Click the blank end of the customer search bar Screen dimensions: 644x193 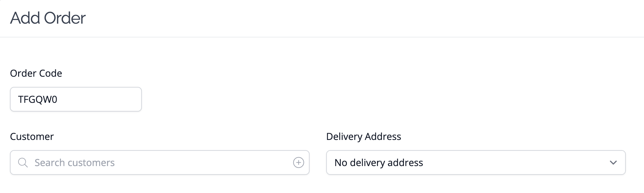(x=203, y=162)
